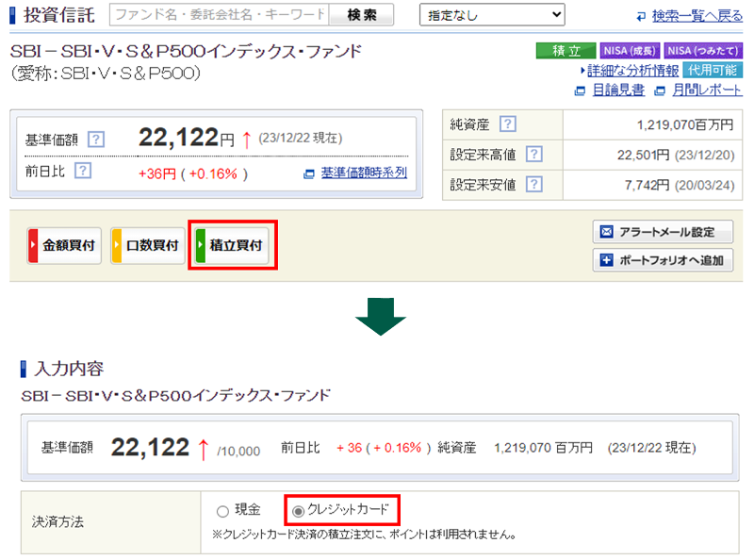Screen dimensions: 754x560
Task: Select the クレジットカード payment radio button
Action: (299, 511)
